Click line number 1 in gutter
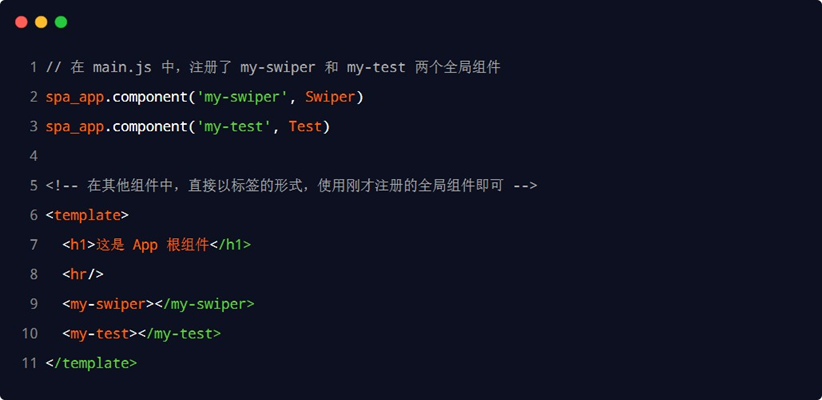 coord(34,68)
